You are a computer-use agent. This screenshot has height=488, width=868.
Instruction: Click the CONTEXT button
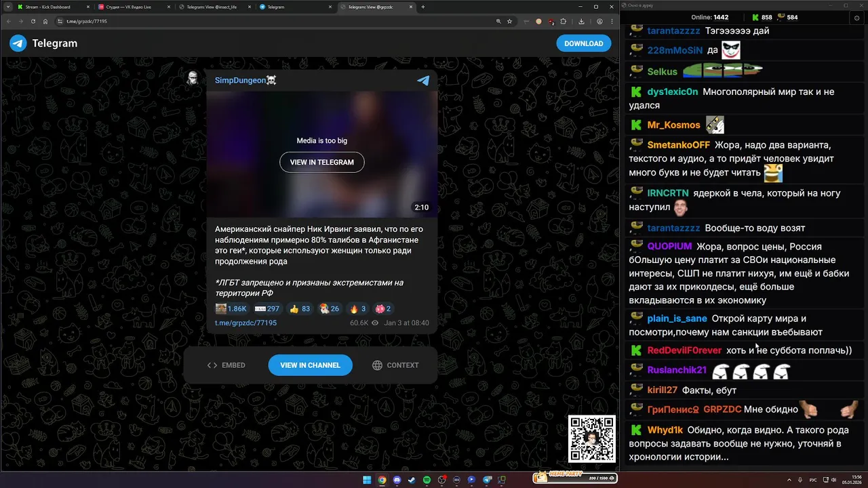(x=395, y=365)
